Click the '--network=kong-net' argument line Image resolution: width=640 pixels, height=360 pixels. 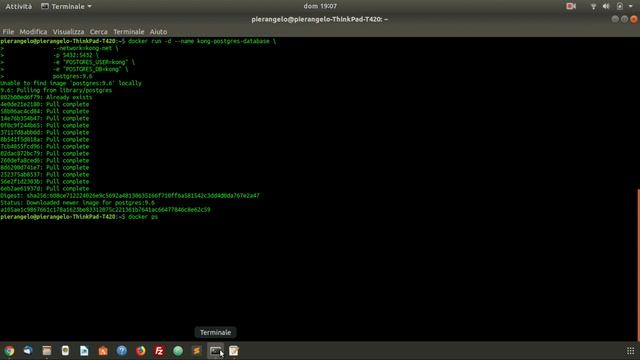point(85,48)
